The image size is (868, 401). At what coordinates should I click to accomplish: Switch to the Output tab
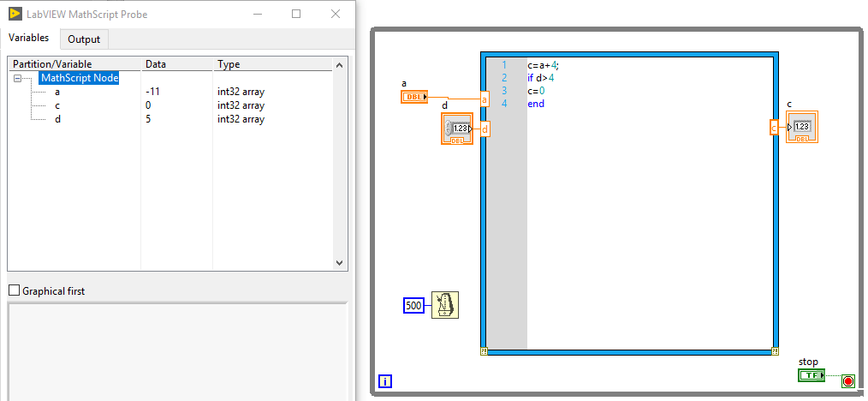[x=84, y=39]
